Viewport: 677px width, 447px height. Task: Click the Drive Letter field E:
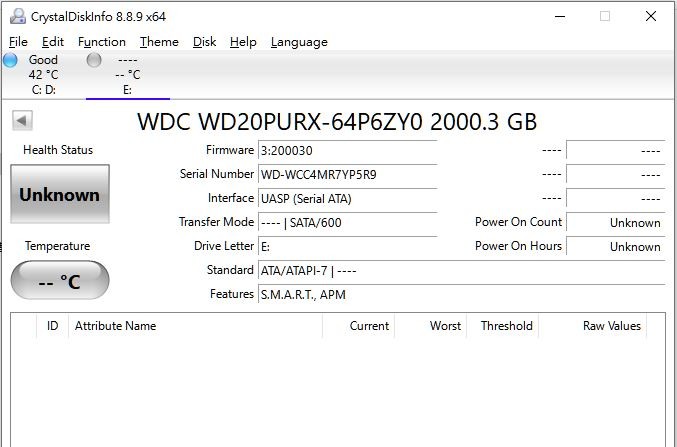[348, 247]
